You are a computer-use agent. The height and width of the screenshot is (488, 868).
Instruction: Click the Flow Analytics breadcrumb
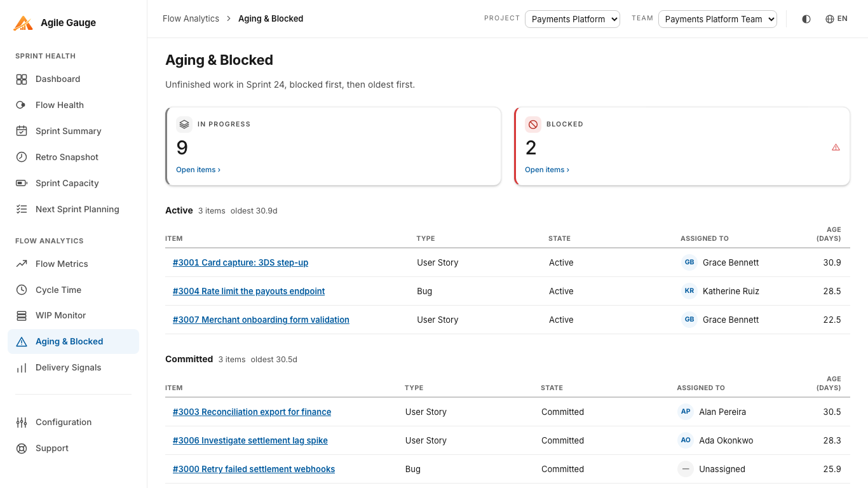(191, 19)
